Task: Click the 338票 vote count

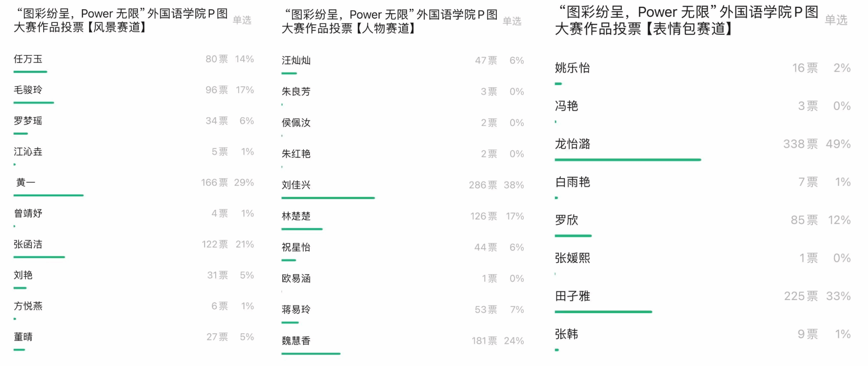Action: pos(800,144)
